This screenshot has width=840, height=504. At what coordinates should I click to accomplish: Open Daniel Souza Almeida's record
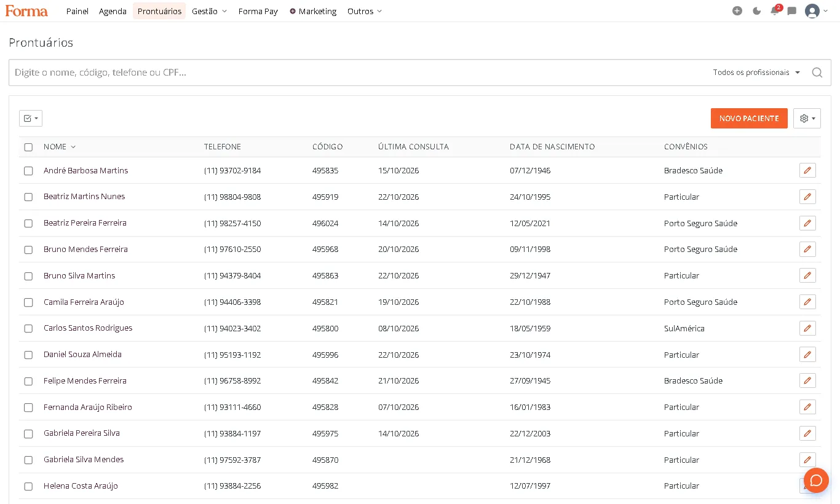click(82, 355)
